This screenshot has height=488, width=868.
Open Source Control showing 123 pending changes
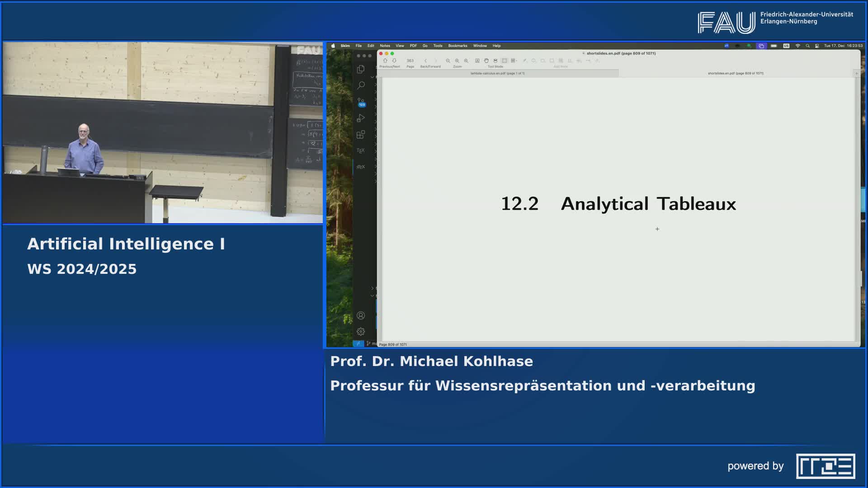pyautogui.click(x=361, y=100)
